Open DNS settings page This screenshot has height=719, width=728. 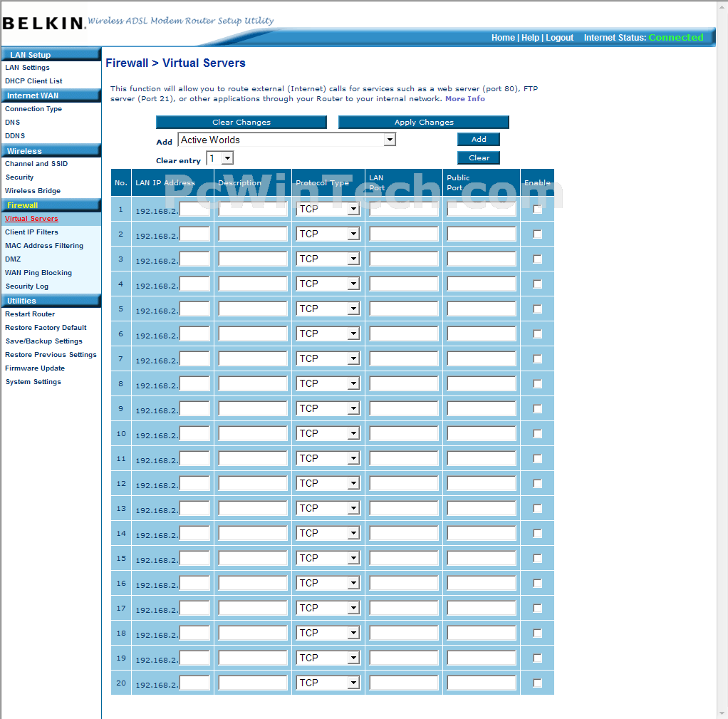pos(13,123)
